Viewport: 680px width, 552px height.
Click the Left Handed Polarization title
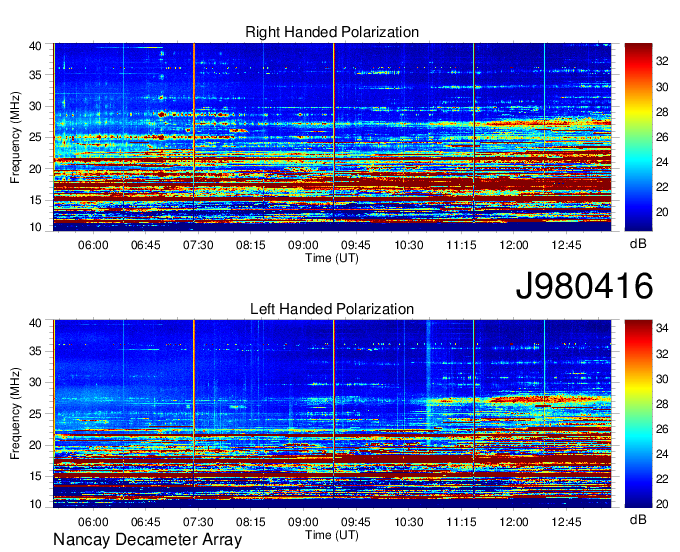[x=332, y=309]
